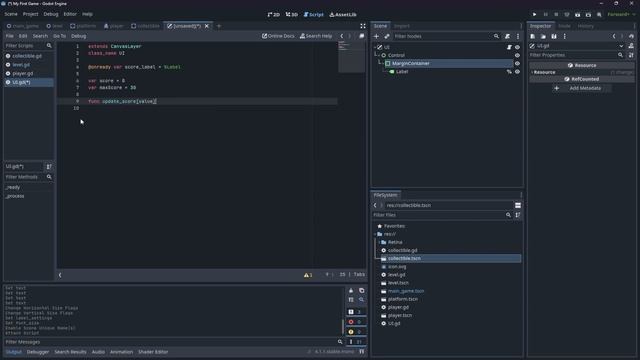This screenshot has width=640, height=360.
Task: Copy output log selection
Action: point(362,291)
